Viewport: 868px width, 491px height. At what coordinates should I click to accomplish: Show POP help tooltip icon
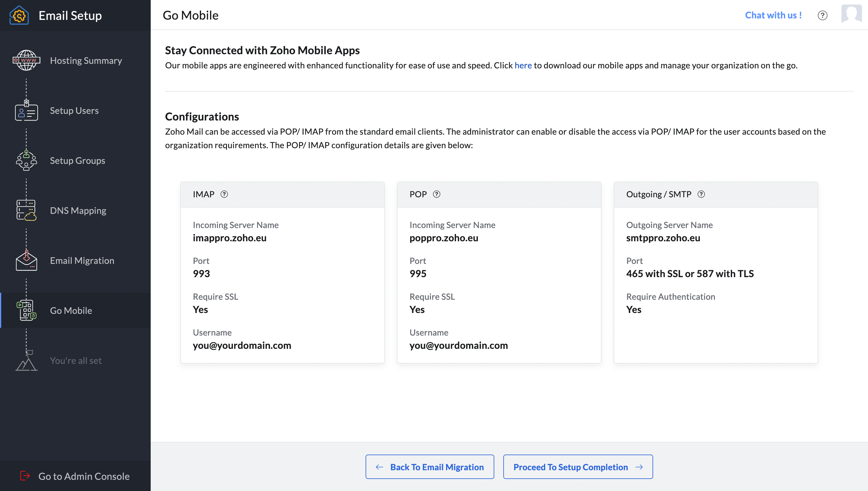(436, 194)
